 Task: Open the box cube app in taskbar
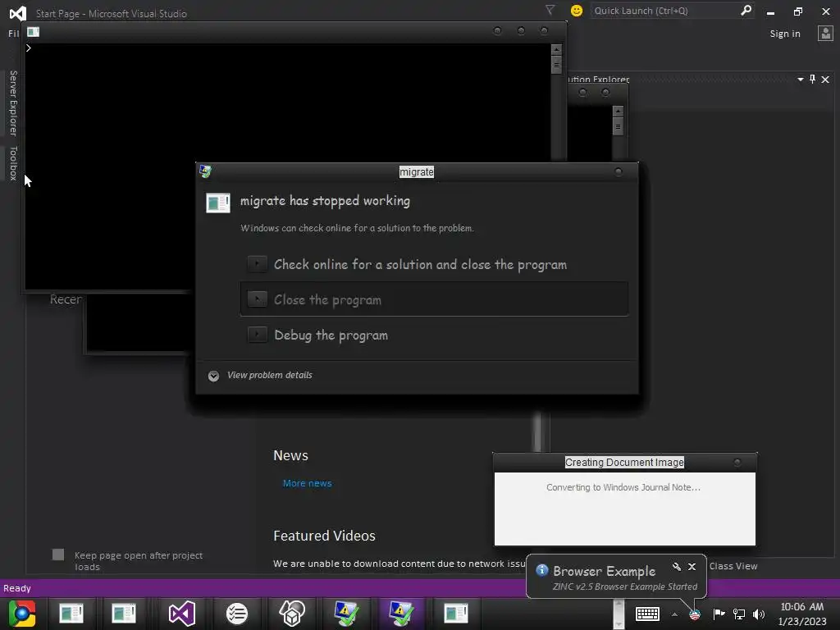tap(292, 614)
